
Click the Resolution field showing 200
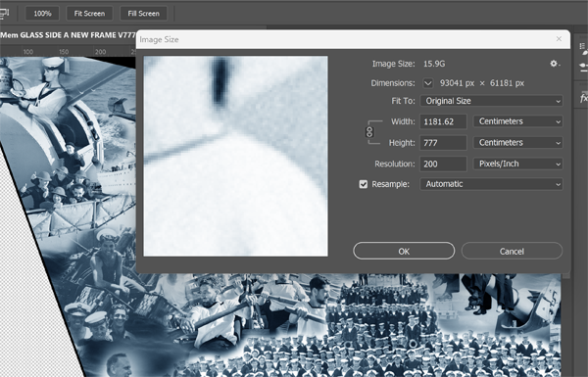[443, 164]
